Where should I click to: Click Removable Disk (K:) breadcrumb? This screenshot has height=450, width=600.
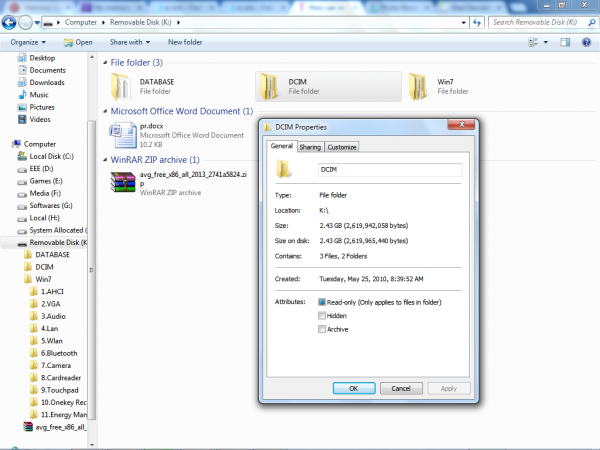140,22
